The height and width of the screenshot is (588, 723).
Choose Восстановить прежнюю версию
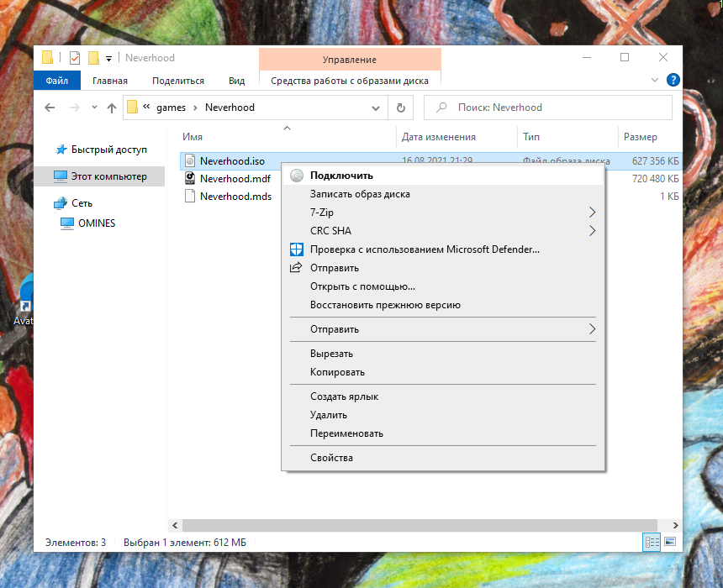point(443,305)
